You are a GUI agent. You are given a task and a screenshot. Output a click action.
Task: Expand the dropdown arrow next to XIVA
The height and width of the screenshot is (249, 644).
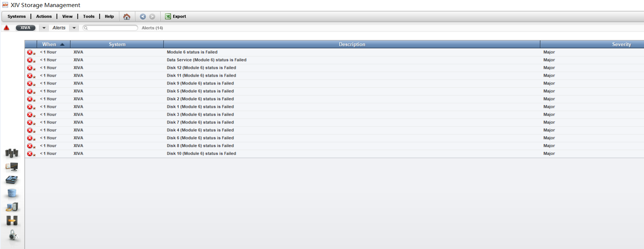tap(44, 28)
